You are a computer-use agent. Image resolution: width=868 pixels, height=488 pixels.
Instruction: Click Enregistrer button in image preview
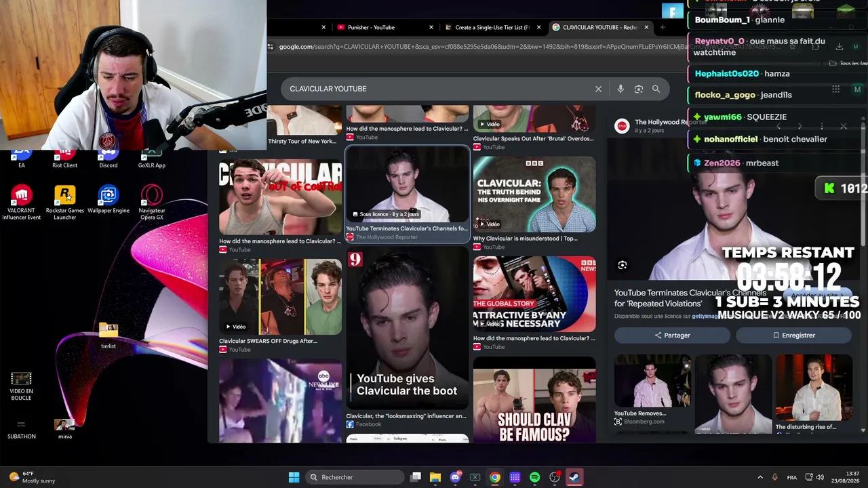793,335
